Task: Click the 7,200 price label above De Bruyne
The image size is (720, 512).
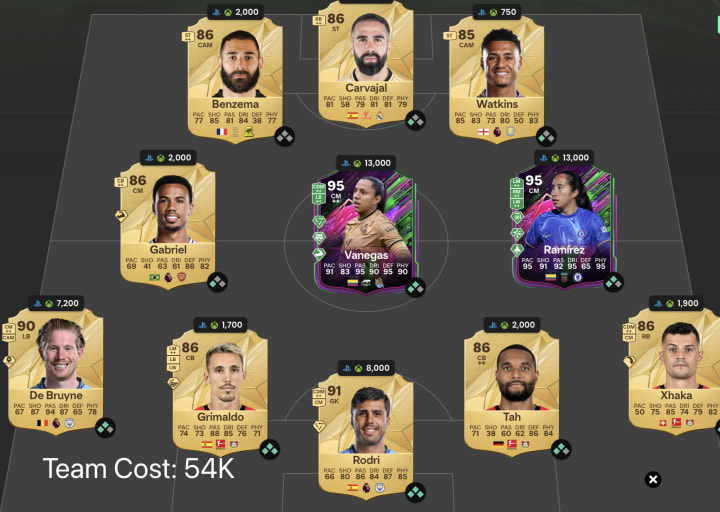Action: click(x=56, y=304)
